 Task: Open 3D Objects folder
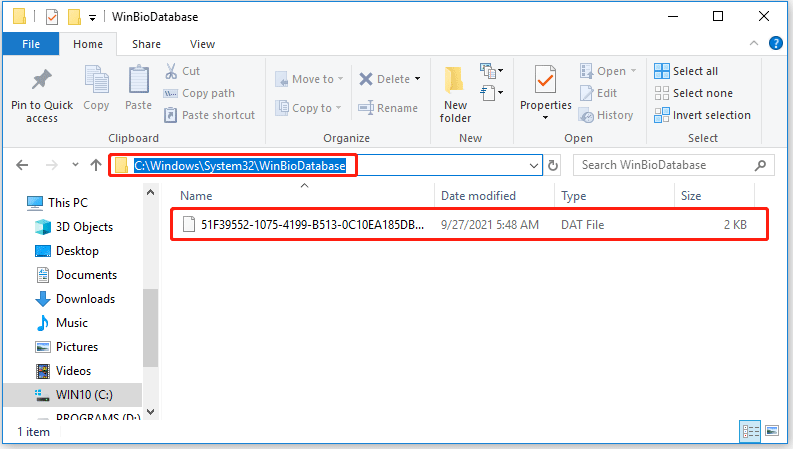74,227
